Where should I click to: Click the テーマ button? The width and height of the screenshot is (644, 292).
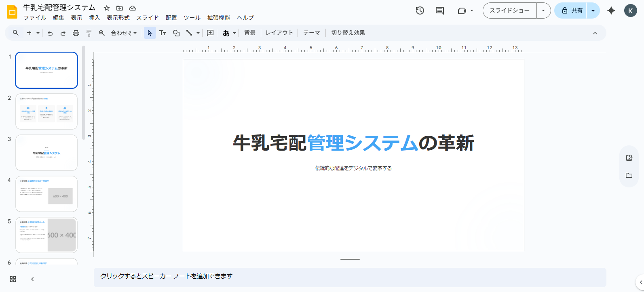click(311, 33)
